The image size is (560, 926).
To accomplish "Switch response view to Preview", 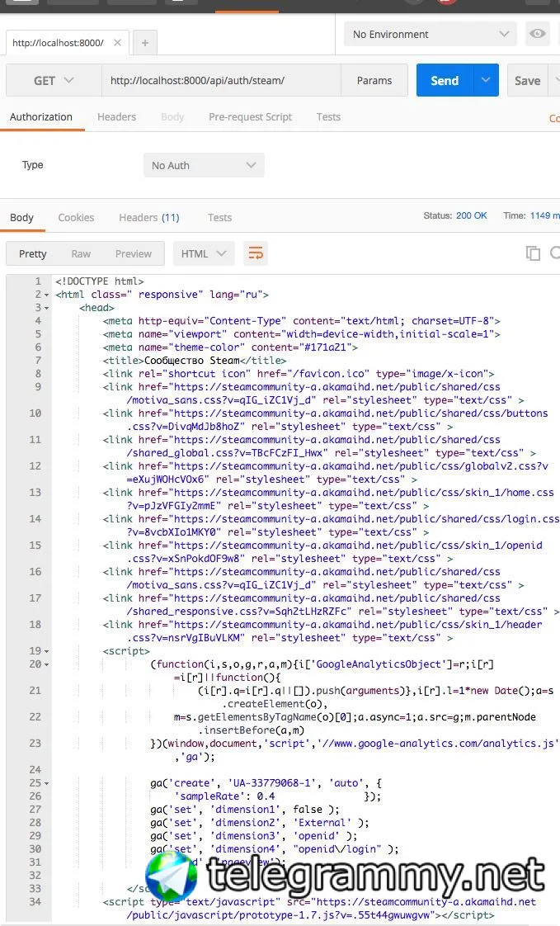I will [134, 253].
